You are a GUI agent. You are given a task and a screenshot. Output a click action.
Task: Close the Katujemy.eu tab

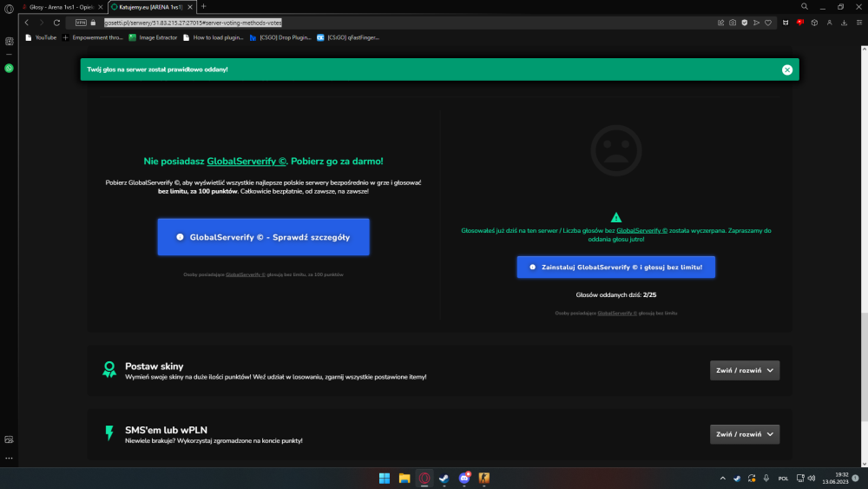click(190, 7)
